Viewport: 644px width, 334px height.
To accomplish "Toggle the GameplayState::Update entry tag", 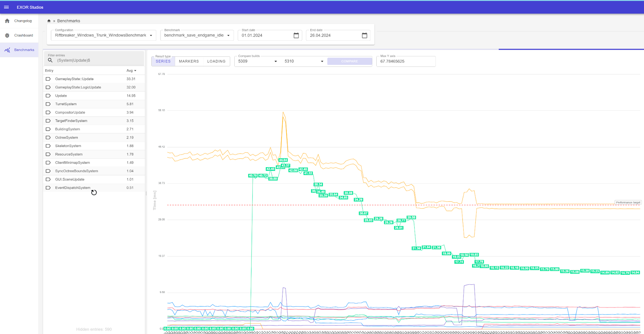I will tap(48, 79).
